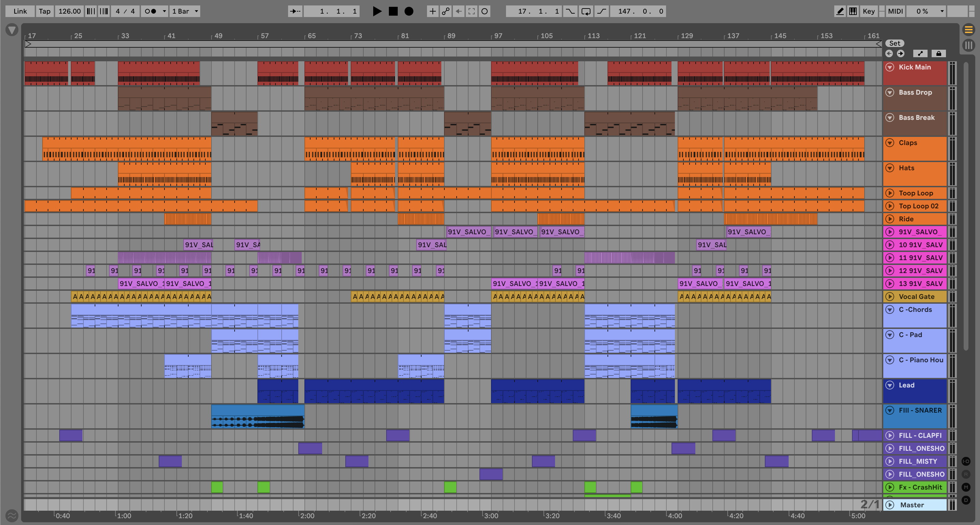Switch to Session View via vertical bars icon
Image resolution: width=980 pixels, height=525 pixels.
pos(968,45)
